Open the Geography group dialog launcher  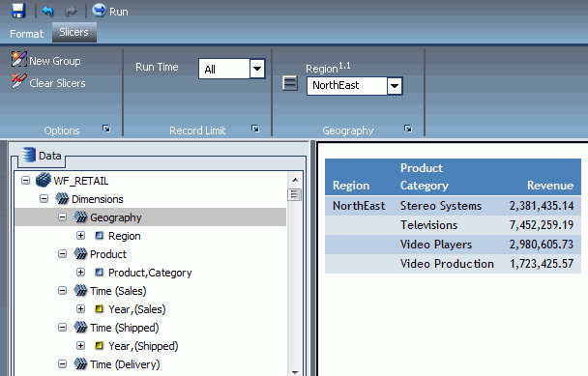click(x=408, y=129)
